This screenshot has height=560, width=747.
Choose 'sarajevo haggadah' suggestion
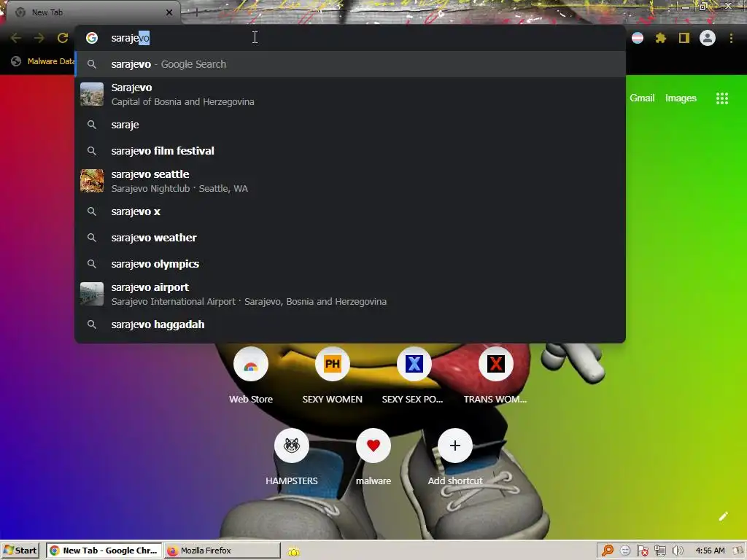[x=350, y=324]
